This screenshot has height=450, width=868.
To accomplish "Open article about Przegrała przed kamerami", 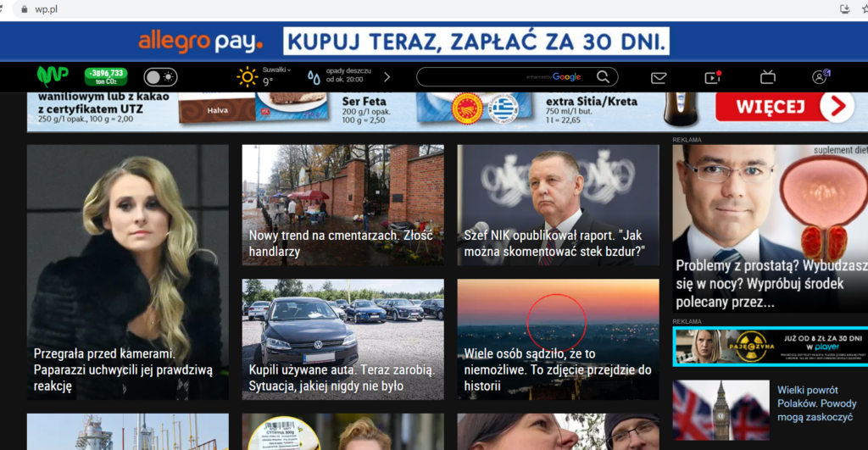I will [x=128, y=272].
